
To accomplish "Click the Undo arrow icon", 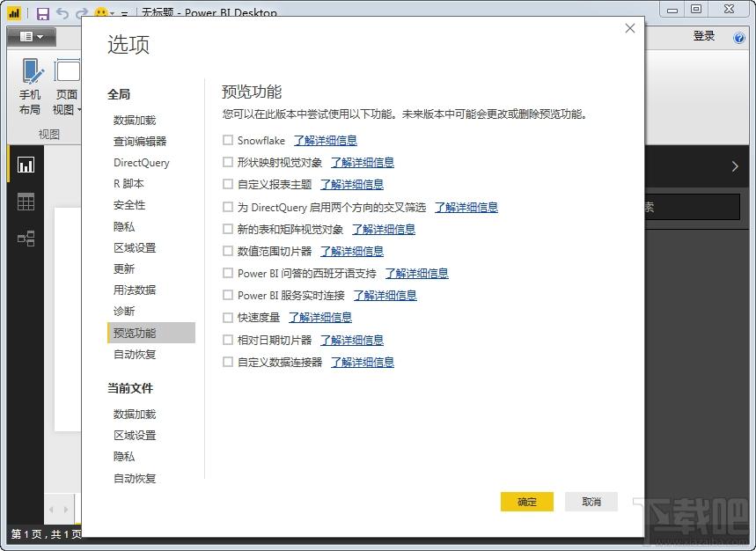I will tap(62, 13).
